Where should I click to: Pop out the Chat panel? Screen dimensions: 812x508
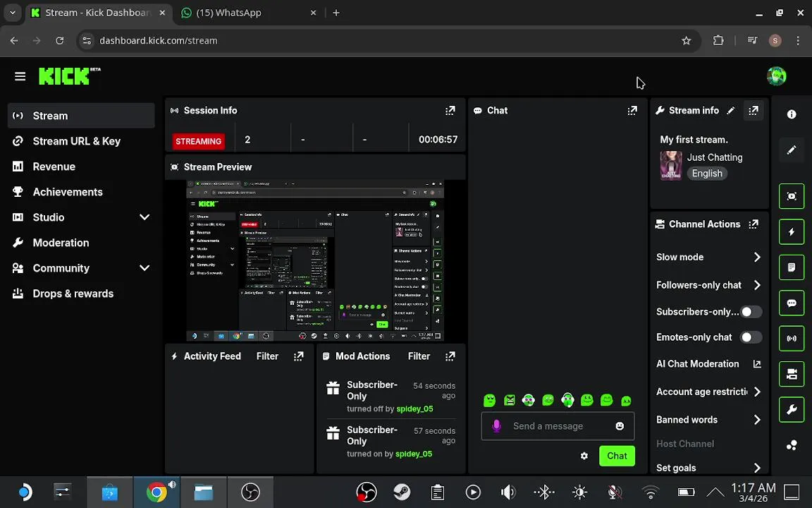coord(632,110)
